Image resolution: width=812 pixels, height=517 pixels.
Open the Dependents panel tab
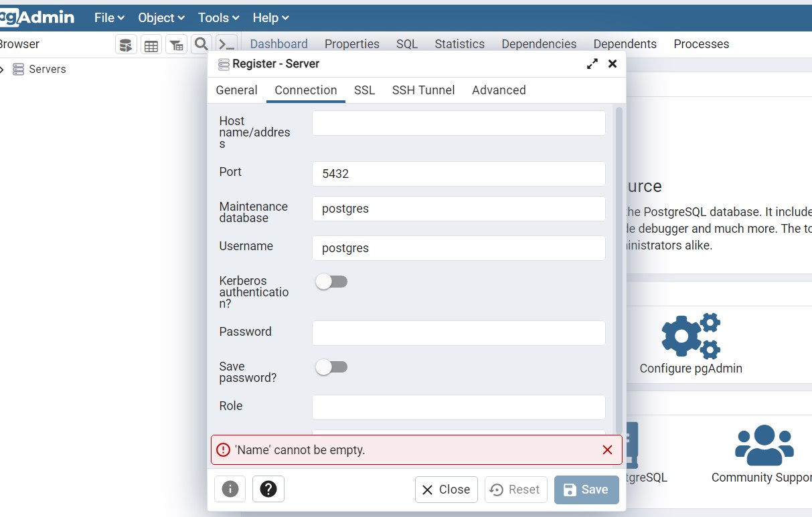(x=625, y=44)
